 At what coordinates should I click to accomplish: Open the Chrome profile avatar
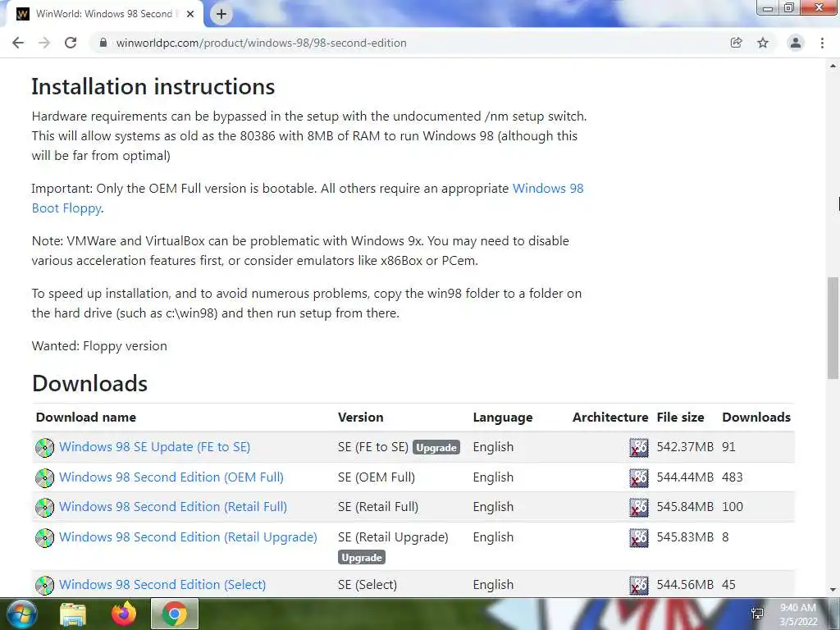pyautogui.click(x=796, y=43)
